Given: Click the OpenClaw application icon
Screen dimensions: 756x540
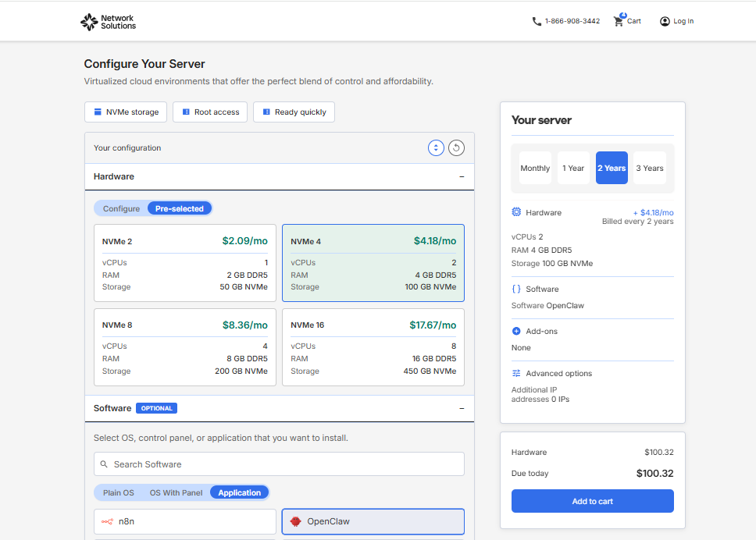Looking at the screenshot, I should [295, 521].
